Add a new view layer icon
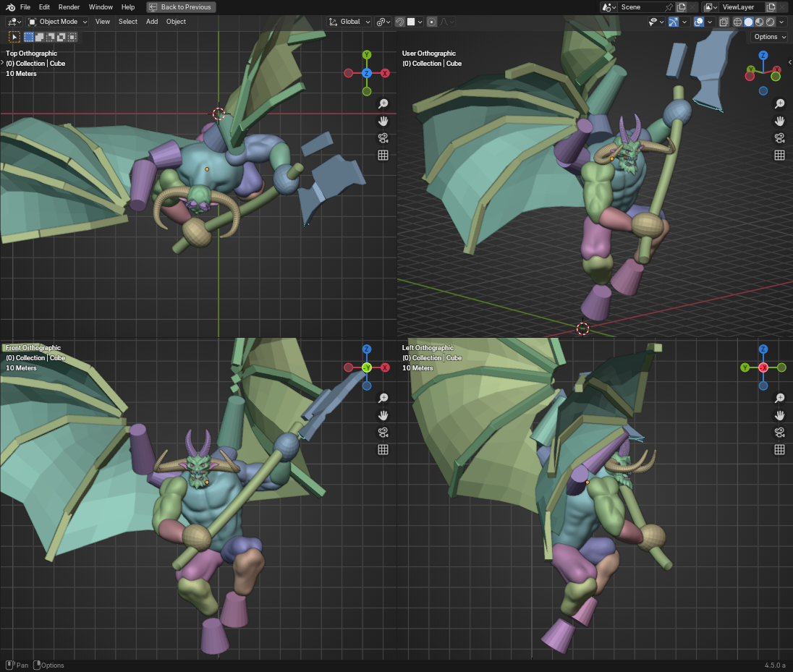Screen dimensions: 793x672 pos(771,7)
